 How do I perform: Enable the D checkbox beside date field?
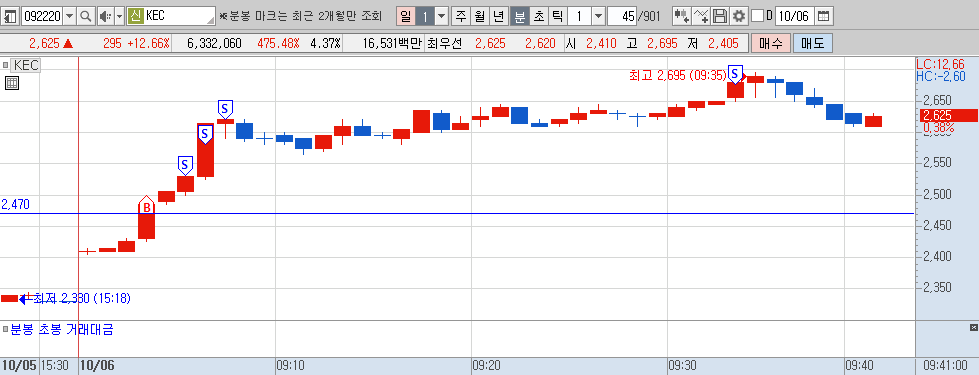pos(757,16)
